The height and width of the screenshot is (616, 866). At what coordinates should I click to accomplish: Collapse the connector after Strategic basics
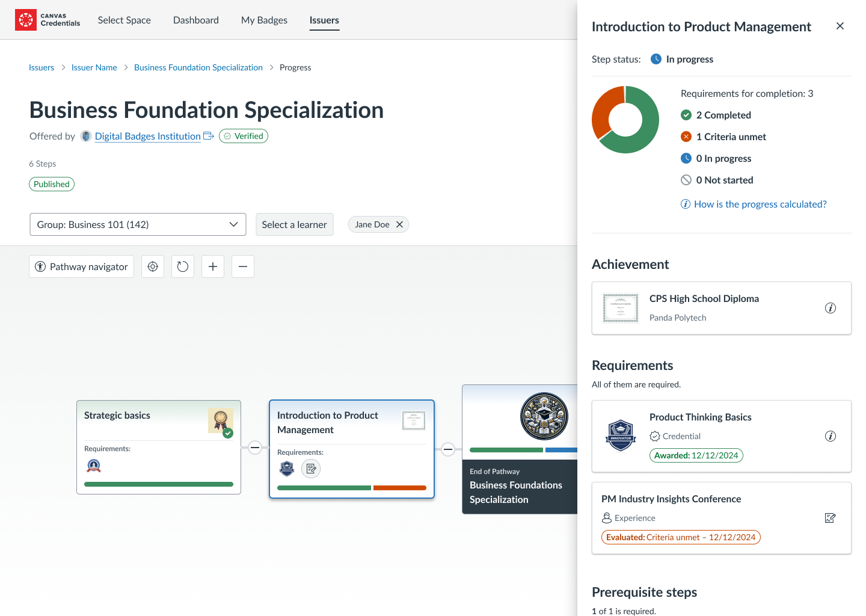(x=255, y=448)
